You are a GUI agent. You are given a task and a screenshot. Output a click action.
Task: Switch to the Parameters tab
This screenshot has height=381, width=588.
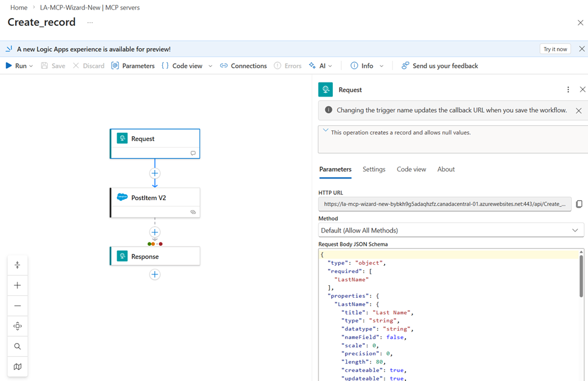click(x=335, y=169)
